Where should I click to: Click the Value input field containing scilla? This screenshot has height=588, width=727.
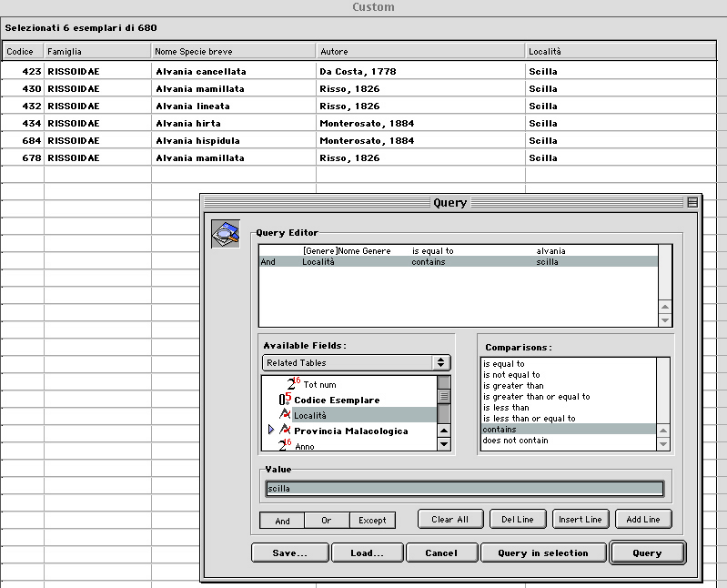(465, 488)
